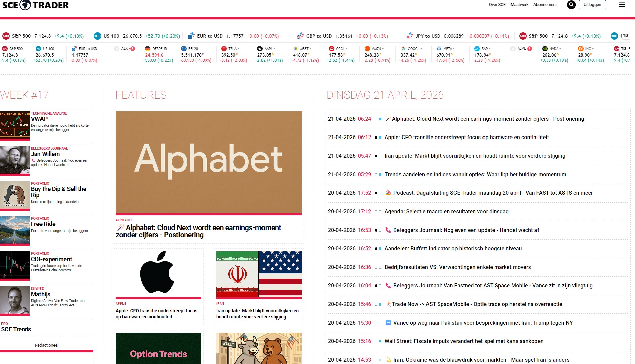Open the Apple logo article thumbnail

coord(158,274)
